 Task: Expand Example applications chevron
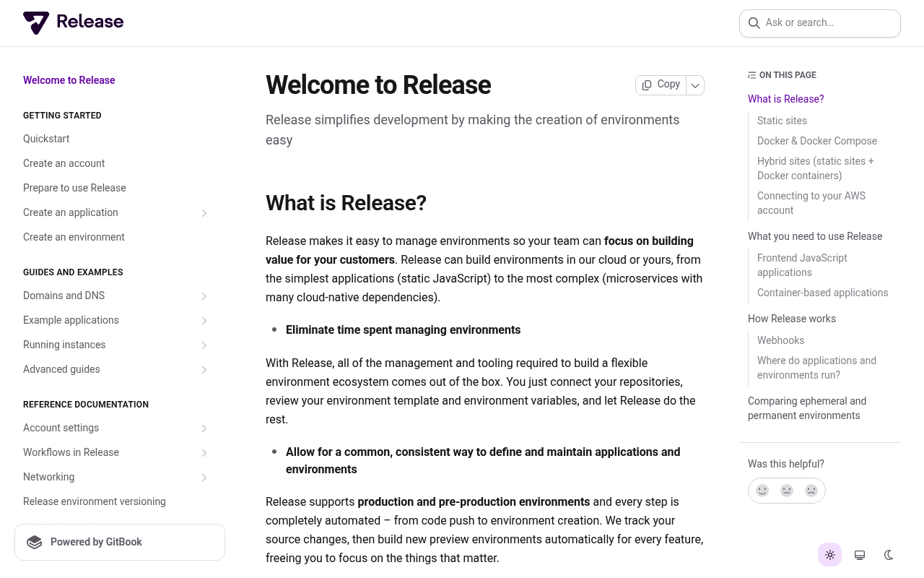204,321
